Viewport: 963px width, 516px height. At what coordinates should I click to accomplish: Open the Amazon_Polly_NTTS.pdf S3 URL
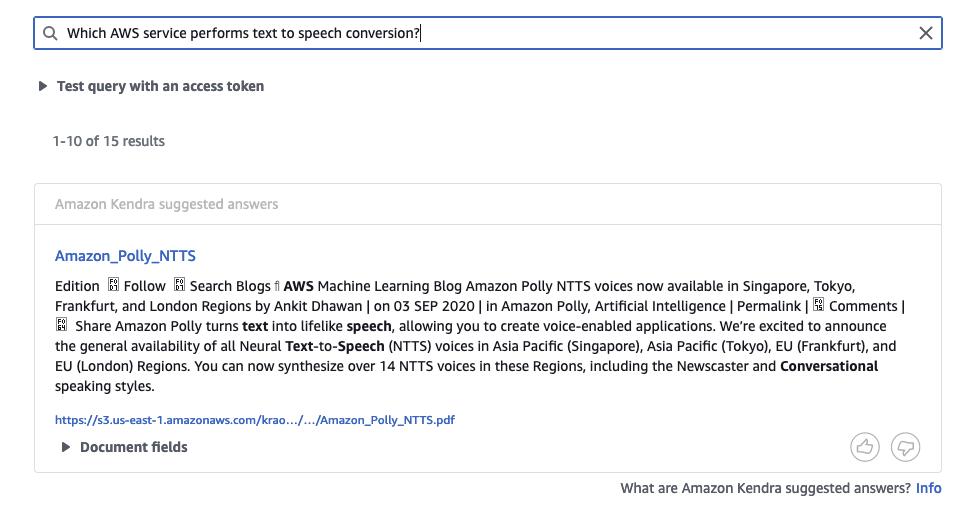pyautogui.click(x=255, y=420)
